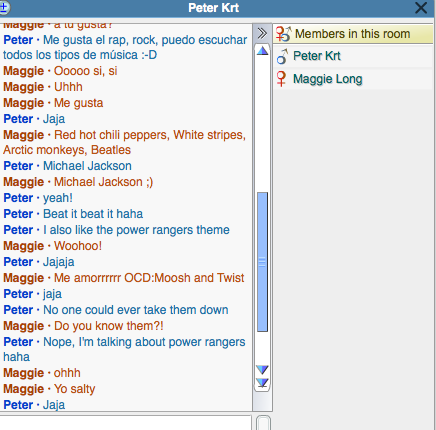Click the Members in this room header

(x=353, y=34)
